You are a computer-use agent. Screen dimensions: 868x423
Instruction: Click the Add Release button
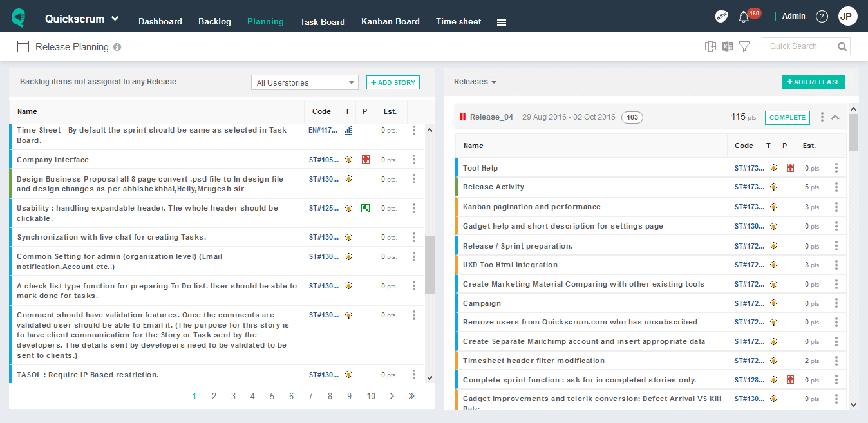(813, 82)
